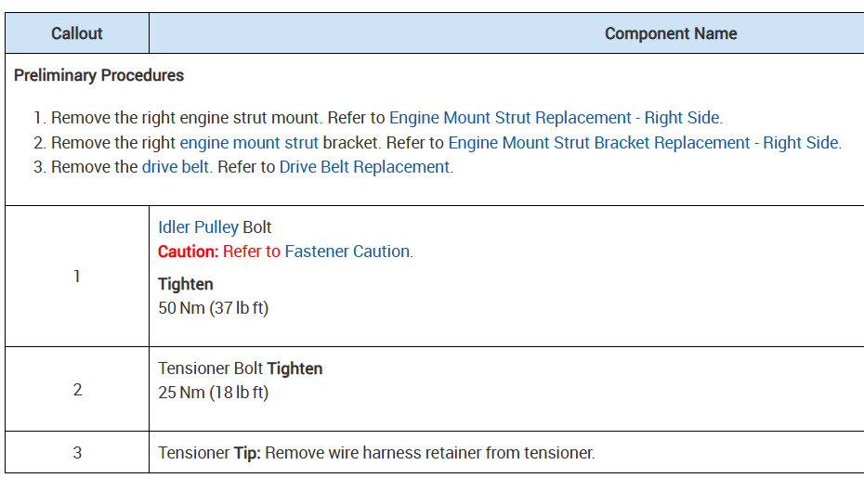
Task: Click the 50 Nm (37 lb ft) torque value
Action: coord(213,308)
